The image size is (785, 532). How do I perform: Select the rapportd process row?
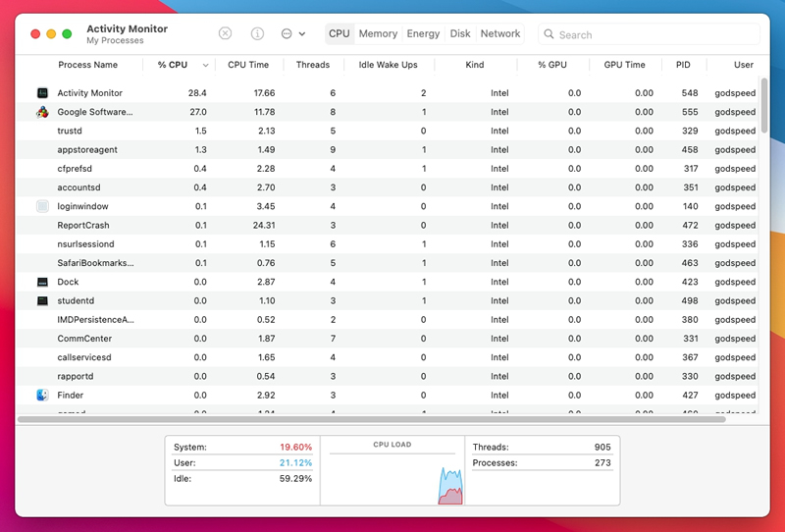(x=387, y=376)
